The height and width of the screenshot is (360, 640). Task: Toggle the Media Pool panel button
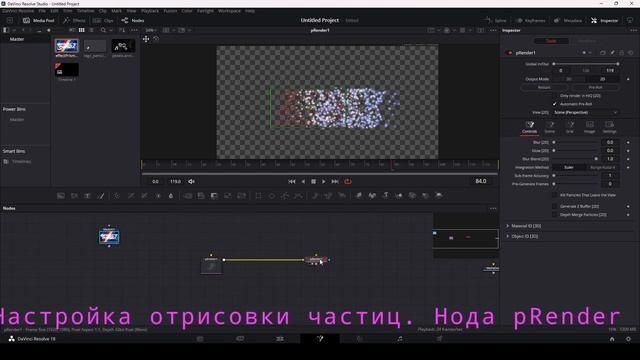39,20
